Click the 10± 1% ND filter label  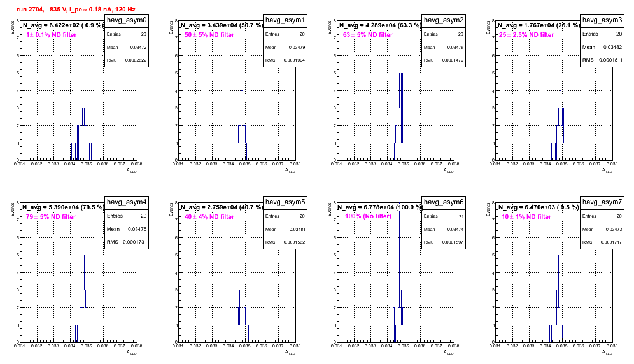[x=526, y=217]
